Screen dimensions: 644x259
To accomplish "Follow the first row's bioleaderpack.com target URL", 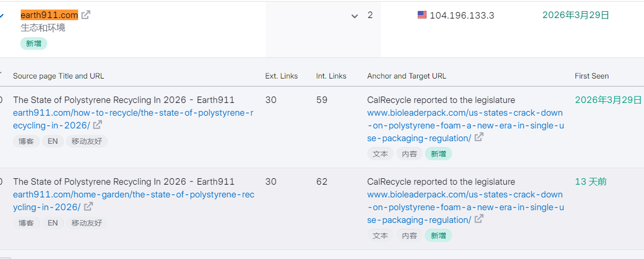I will [x=465, y=125].
